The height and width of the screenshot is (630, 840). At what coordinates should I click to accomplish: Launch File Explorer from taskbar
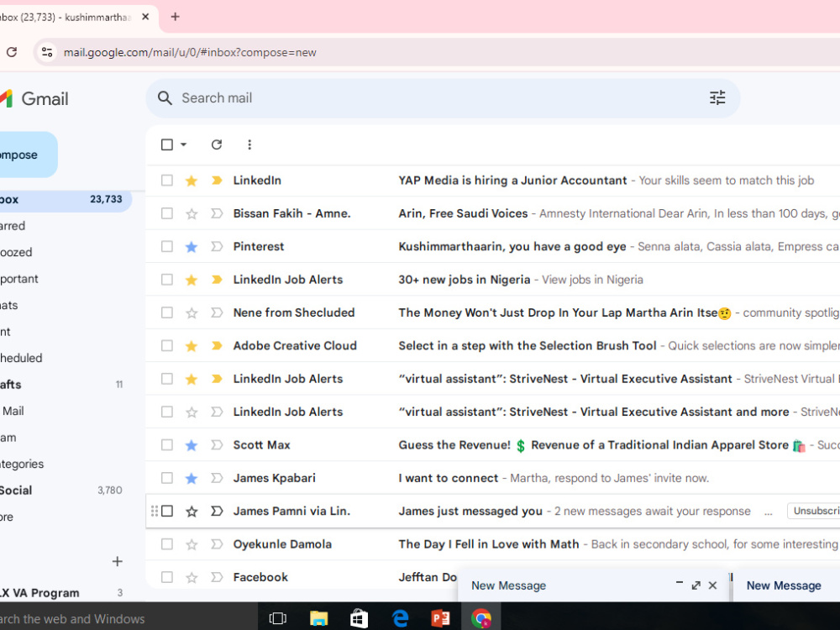point(318,618)
